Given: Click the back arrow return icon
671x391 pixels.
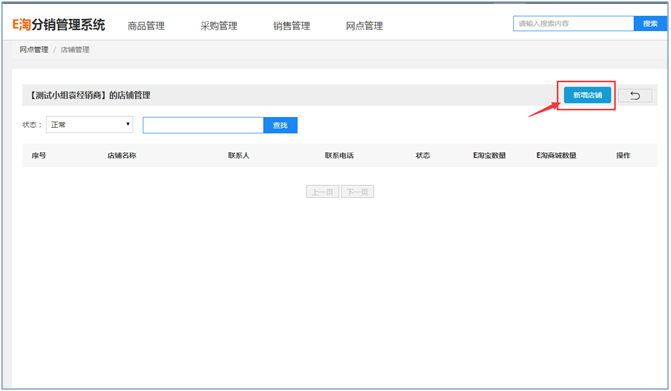Looking at the screenshot, I should [x=635, y=95].
